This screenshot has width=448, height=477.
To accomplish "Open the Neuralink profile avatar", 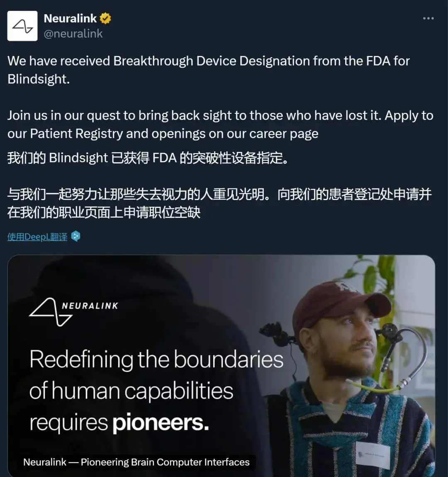I will click(x=22, y=26).
